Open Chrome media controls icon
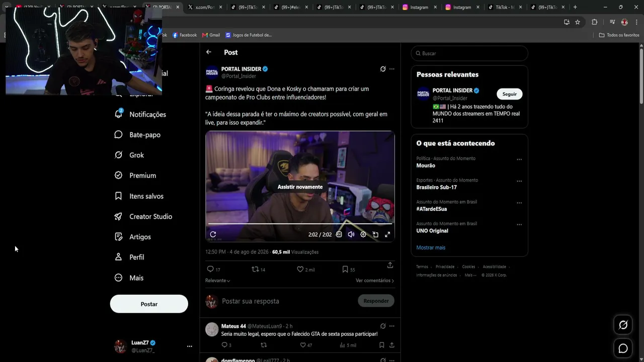Viewport: 644px width, 362px height. click(x=612, y=22)
